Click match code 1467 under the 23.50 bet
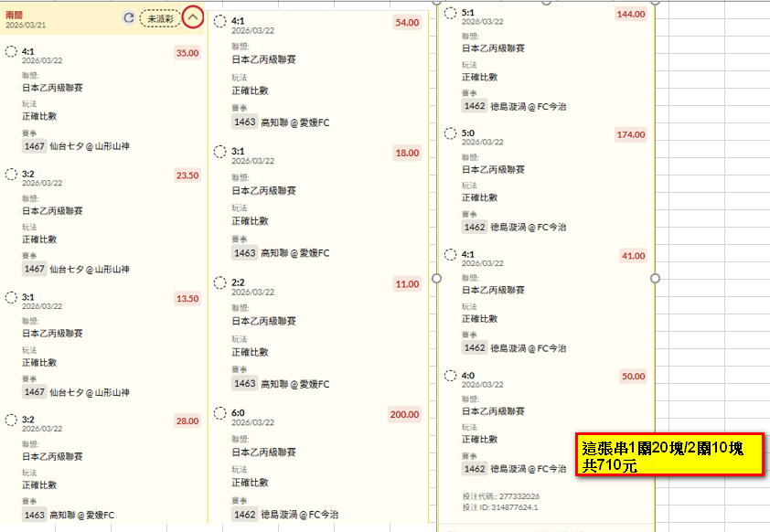The height and width of the screenshot is (532, 770). tap(35, 270)
